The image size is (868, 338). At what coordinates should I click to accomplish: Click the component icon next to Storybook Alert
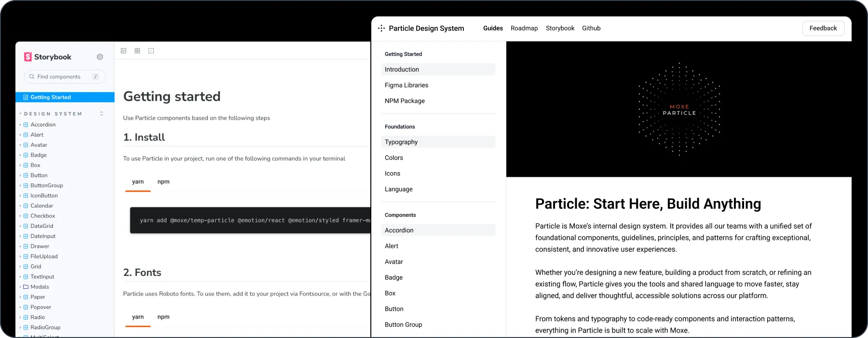pyautogui.click(x=26, y=135)
